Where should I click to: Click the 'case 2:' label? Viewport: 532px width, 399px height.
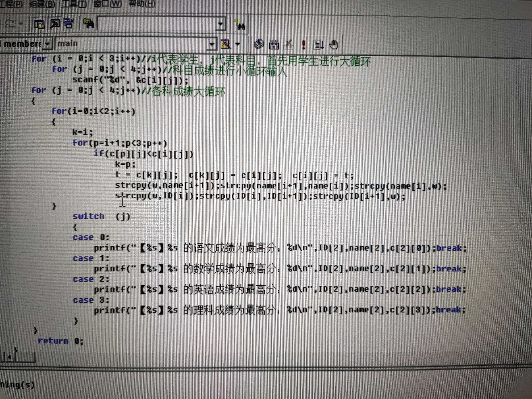(x=91, y=279)
